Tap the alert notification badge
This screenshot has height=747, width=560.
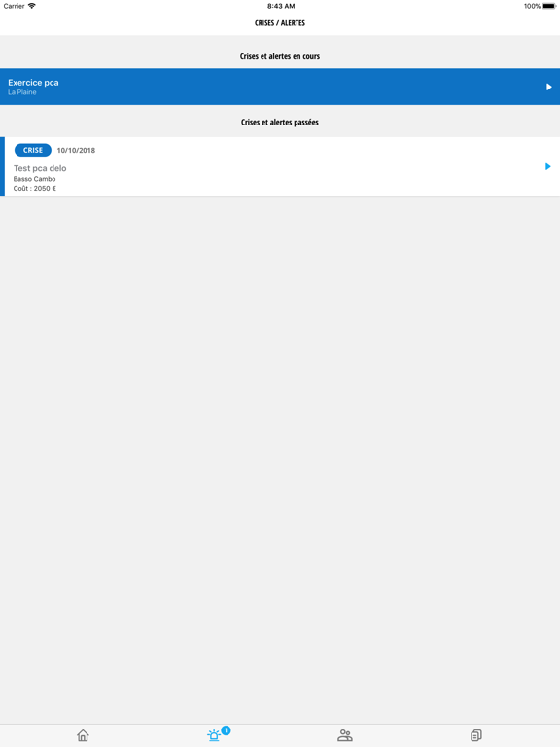(x=226, y=729)
